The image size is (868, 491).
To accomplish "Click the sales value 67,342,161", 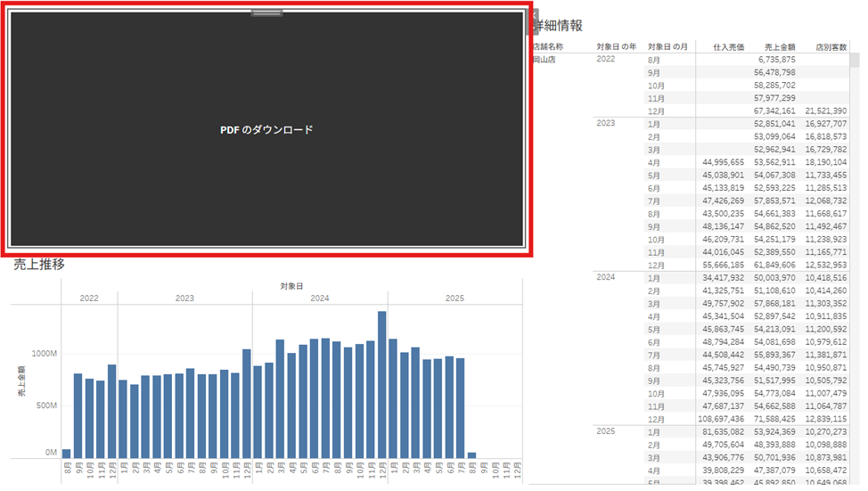I will [x=775, y=111].
